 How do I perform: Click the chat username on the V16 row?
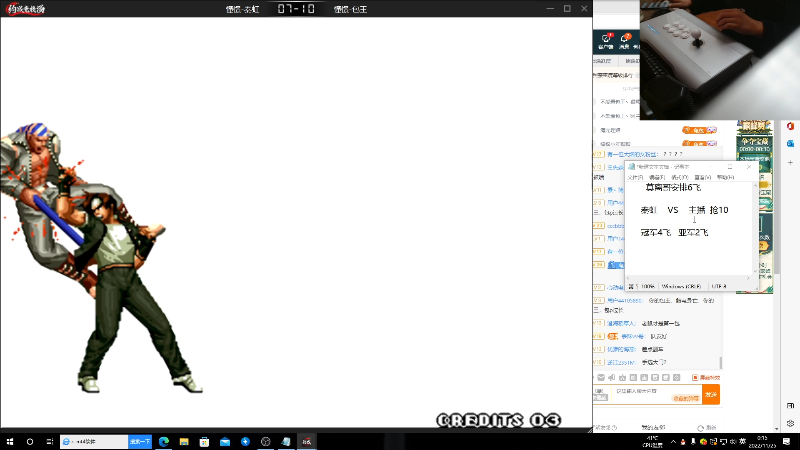tap(632, 336)
